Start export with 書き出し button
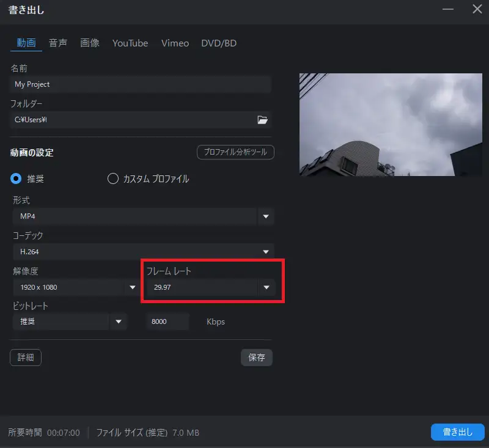 tap(457, 432)
